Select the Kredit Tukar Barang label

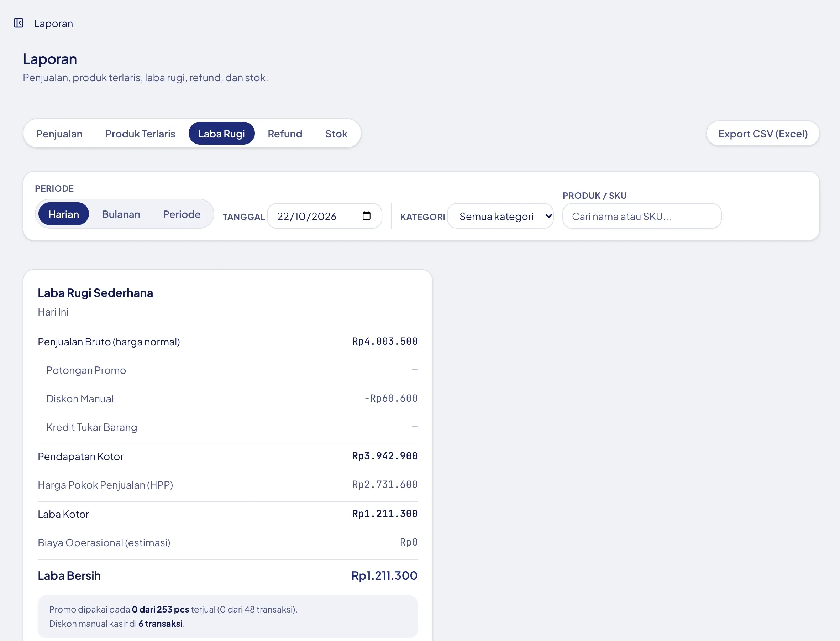[91, 427]
